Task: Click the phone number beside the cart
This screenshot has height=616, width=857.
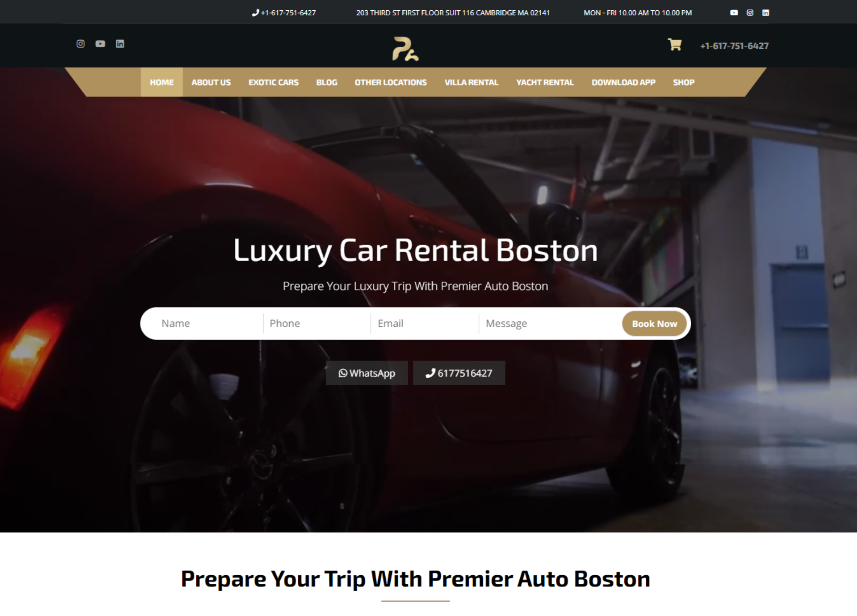Action: coord(734,46)
